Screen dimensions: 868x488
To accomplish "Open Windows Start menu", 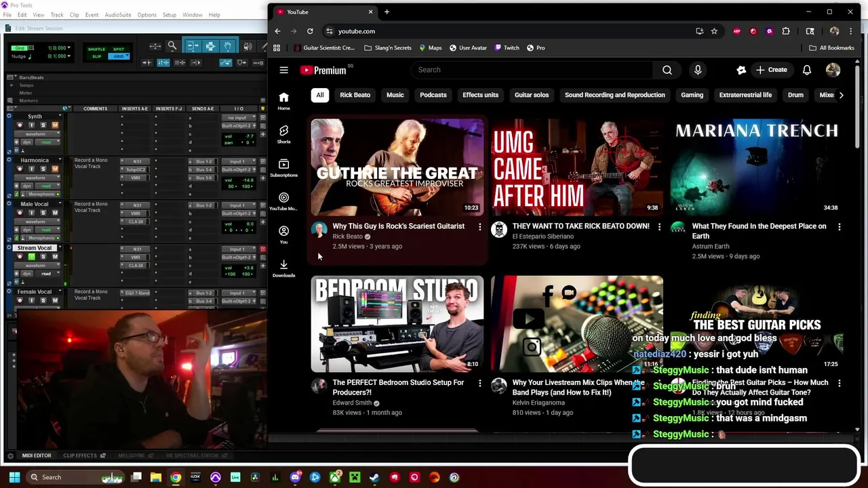I will (x=14, y=477).
